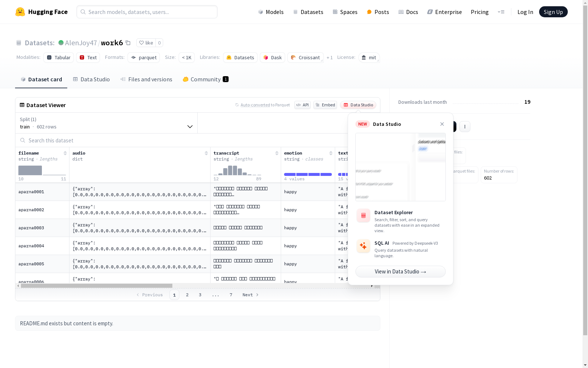Click the size <1K tag
This screenshot has width=588, height=368.
pos(187,57)
